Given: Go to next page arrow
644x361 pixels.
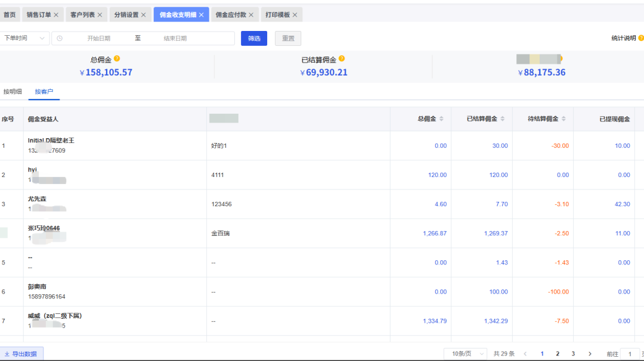Looking at the screenshot, I should [590, 354].
